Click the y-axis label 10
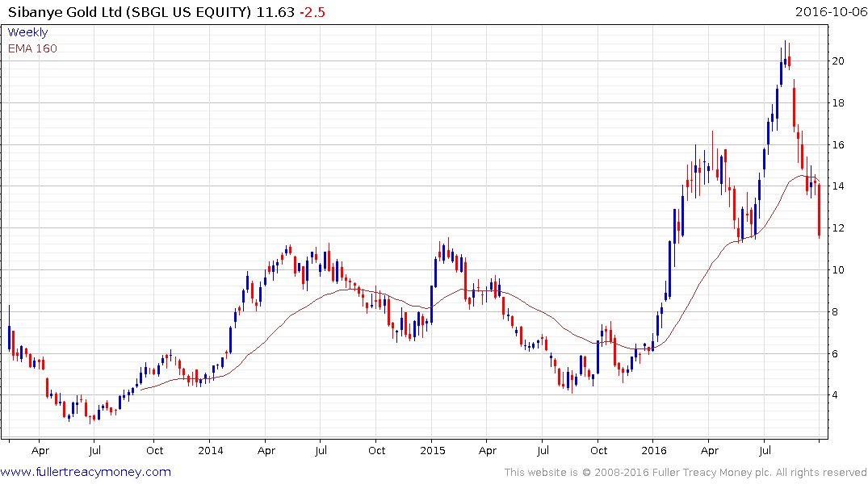Image resolution: width=868 pixels, height=484 pixels. [x=838, y=270]
